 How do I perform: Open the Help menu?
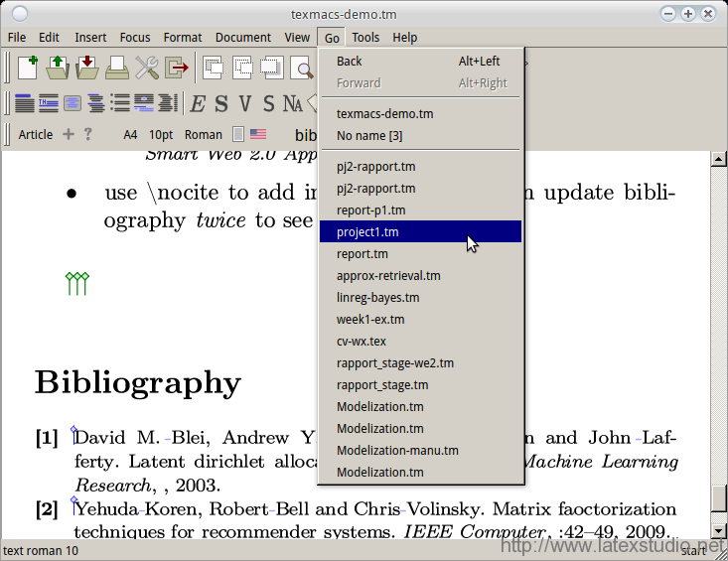tap(405, 37)
